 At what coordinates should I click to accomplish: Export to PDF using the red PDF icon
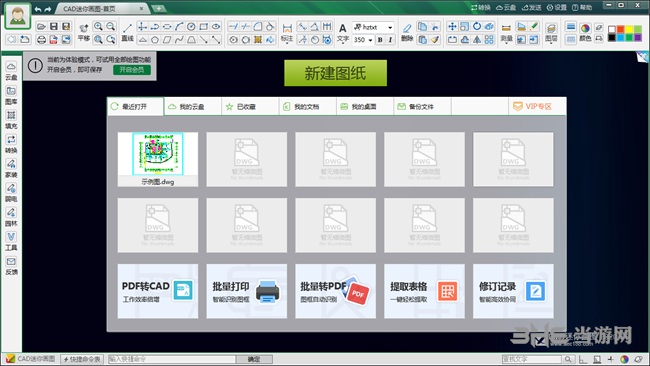pyautogui.click(x=53, y=40)
